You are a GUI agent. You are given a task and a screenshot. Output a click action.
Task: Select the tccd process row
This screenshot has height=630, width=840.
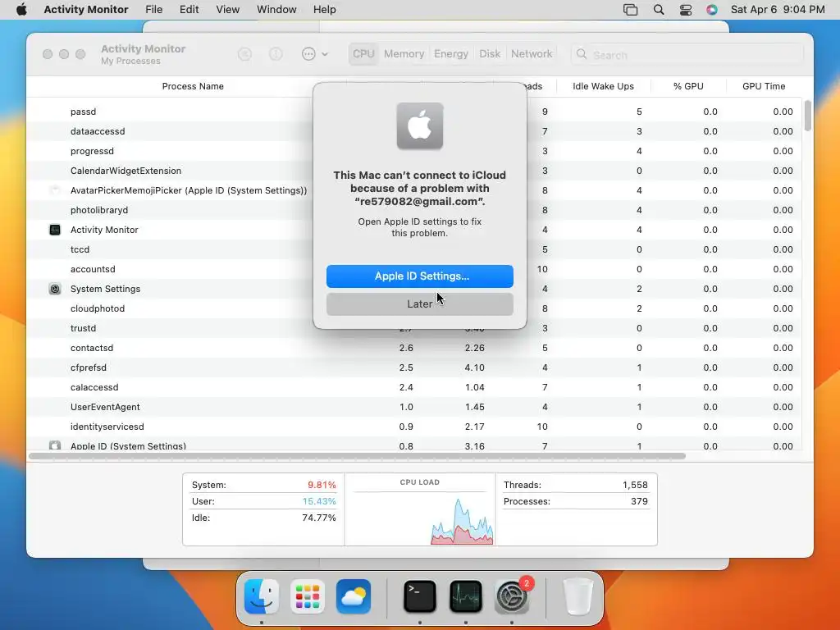click(x=414, y=249)
